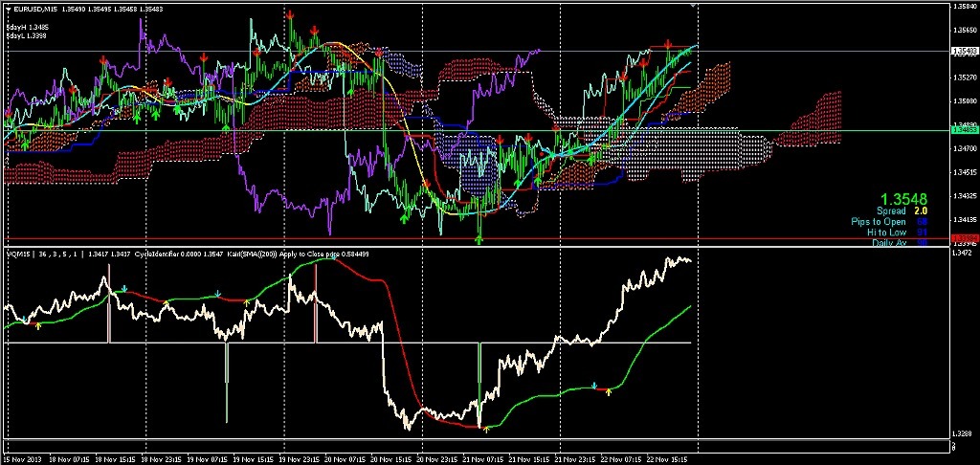The image size is (980, 465).
Task: Select the red arrow at the latest 22 Nov high
Action: pos(668,44)
